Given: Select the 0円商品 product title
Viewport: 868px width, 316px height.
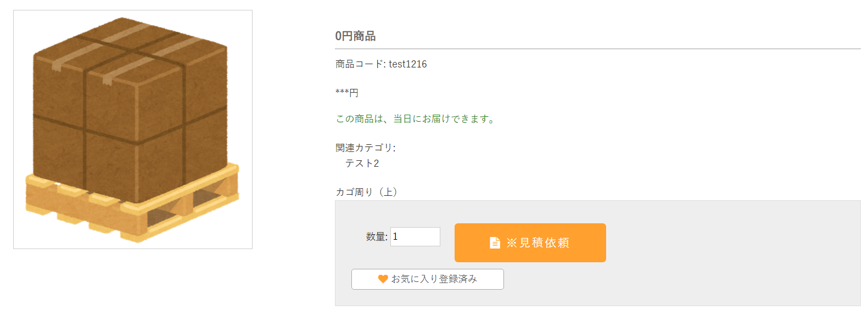Looking at the screenshot, I should click(x=355, y=36).
